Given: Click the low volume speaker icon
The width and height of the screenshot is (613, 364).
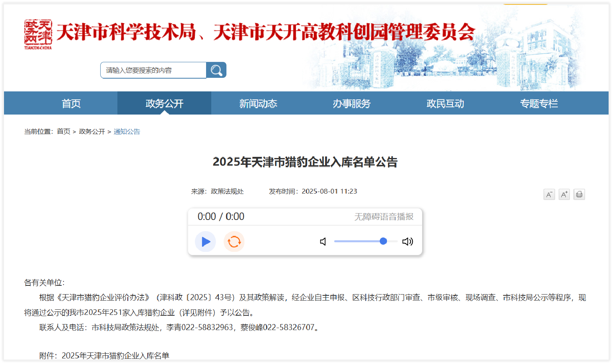Looking at the screenshot, I should (323, 241).
